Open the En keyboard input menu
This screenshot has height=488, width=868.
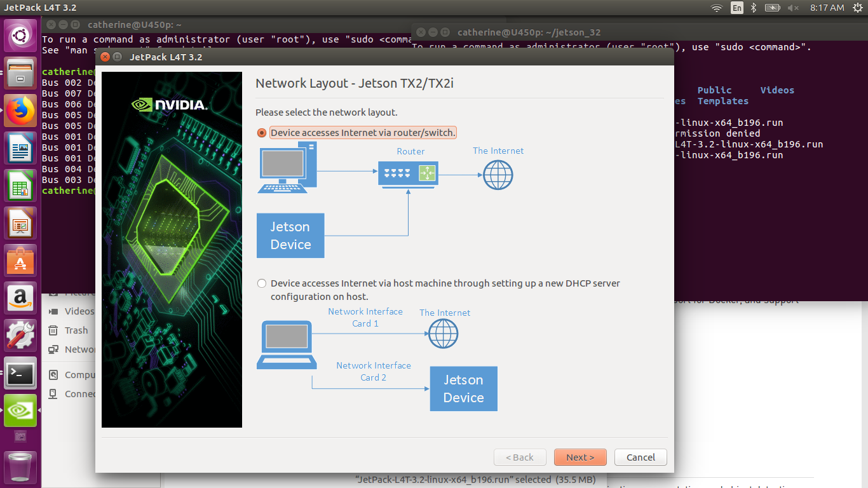[736, 8]
